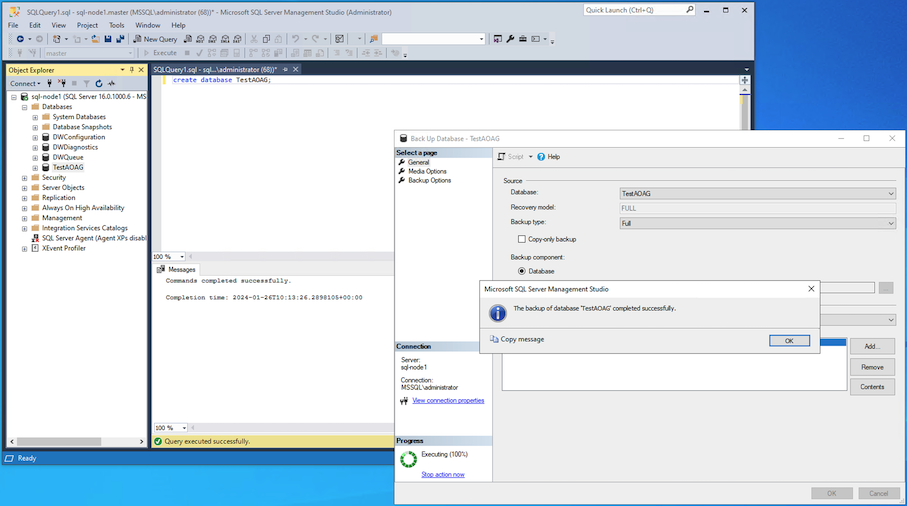Click the Save floppy disk icon
This screenshot has width=907, height=506.
pos(108,39)
